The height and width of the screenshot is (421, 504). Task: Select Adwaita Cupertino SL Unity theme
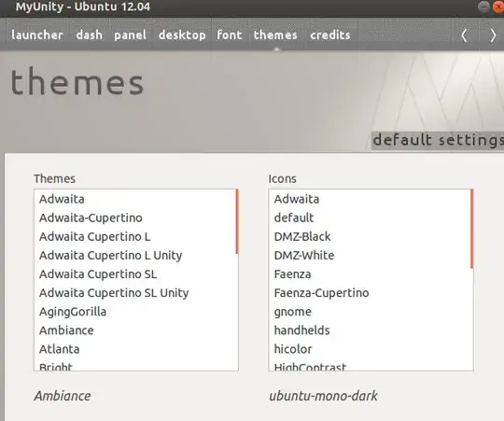135,293
